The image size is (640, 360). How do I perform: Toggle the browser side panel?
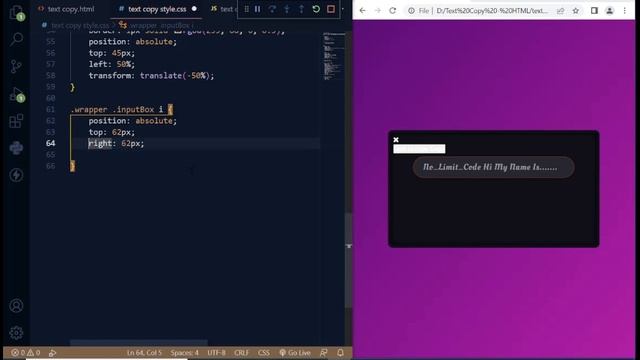coord(594,11)
